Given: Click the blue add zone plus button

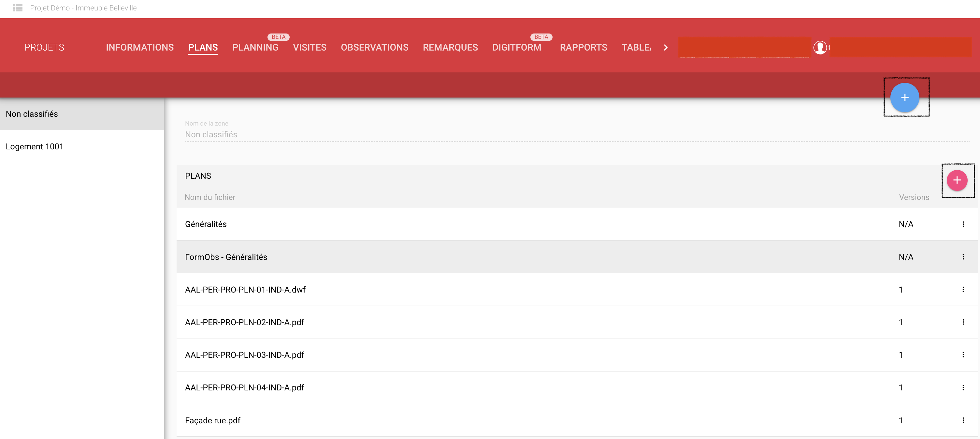Looking at the screenshot, I should click(x=904, y=98).
